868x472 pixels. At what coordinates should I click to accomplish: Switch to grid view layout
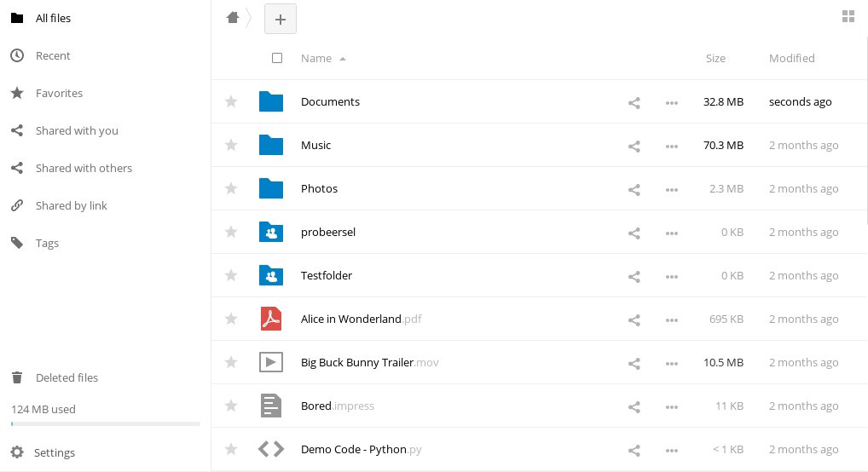click(848, 17)
